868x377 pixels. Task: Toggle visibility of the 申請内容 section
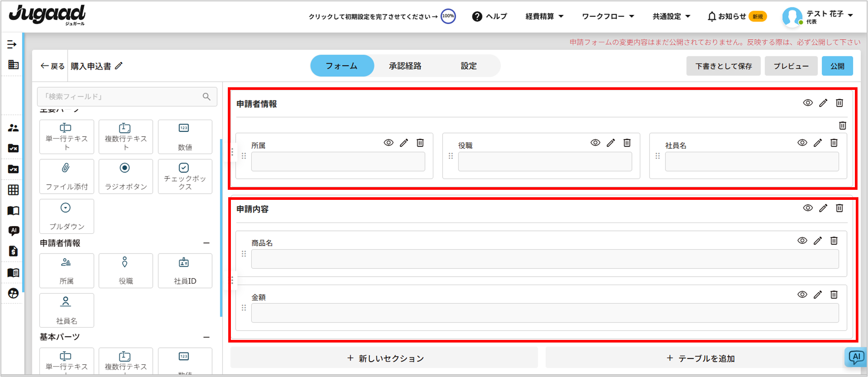point(808,208)
